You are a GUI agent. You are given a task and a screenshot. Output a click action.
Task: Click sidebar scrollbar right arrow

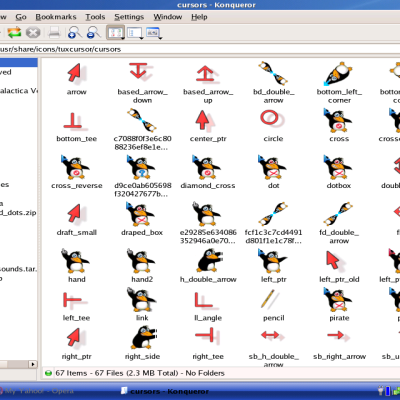click(33, 364)
